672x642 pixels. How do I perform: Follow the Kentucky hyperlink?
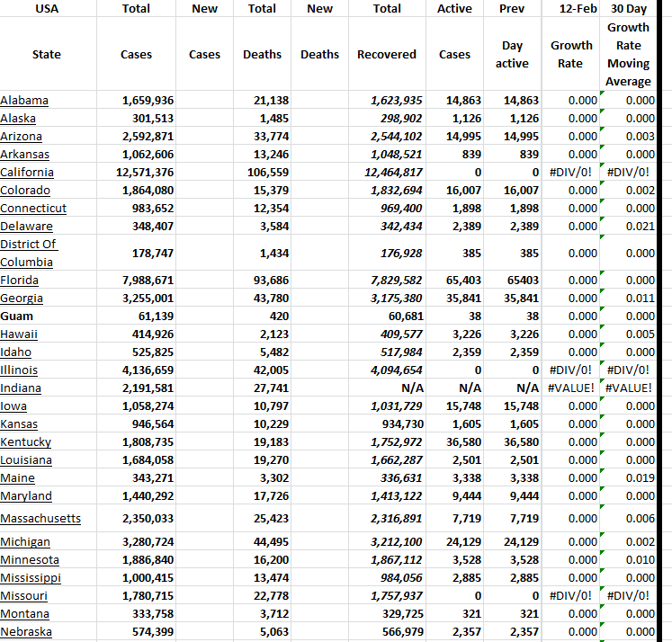tap(25, 441)
